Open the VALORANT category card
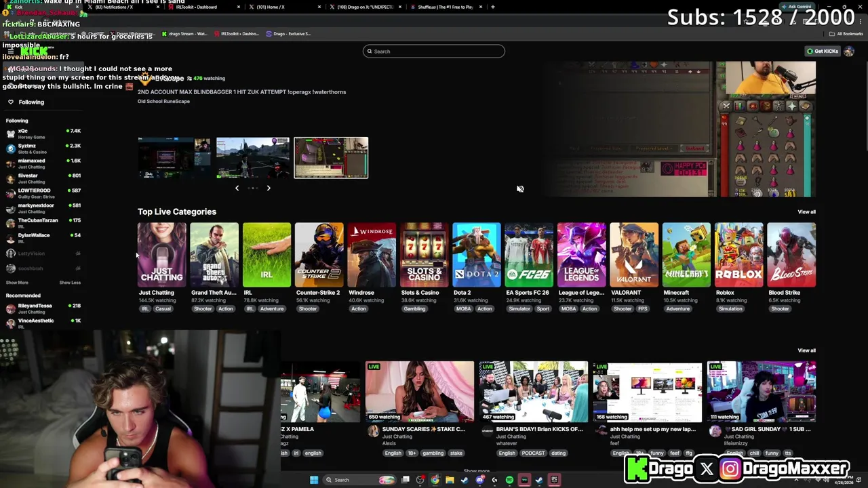Image resolution: width=868 pixels, height=488 pixels. pos(633,255)
